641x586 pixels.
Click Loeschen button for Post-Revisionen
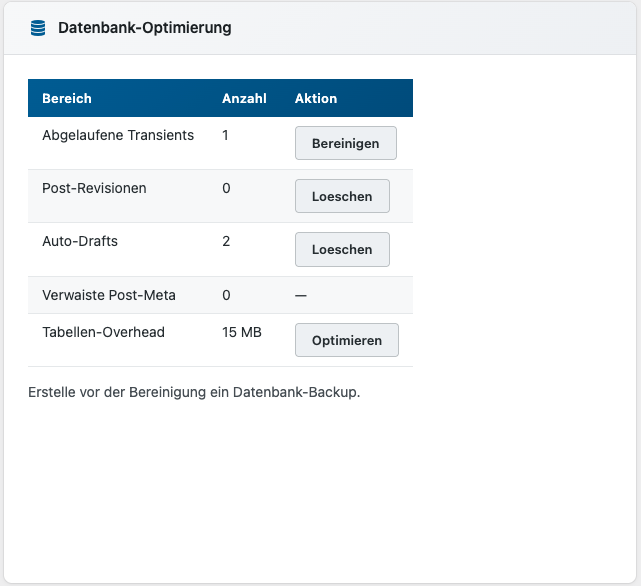pyautogui.click(x=342, y=197)
